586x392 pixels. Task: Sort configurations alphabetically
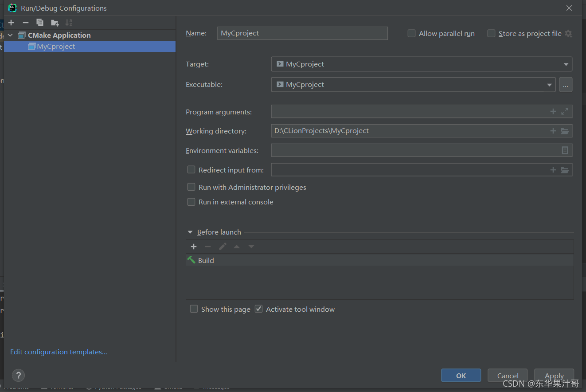(69, 23)
